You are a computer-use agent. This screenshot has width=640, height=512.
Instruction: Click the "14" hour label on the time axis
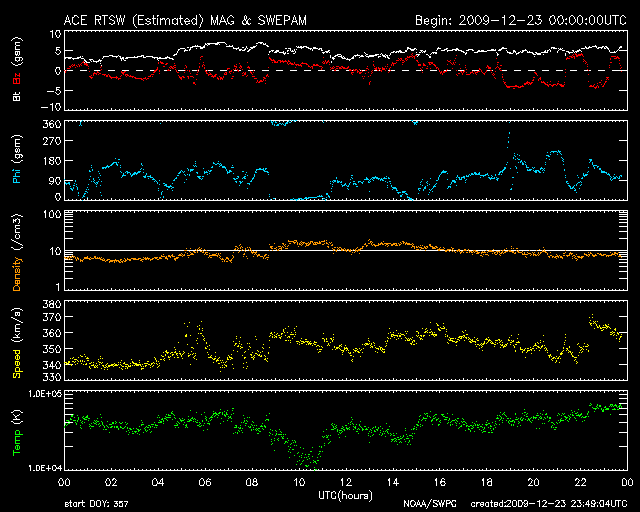point(393,482)
